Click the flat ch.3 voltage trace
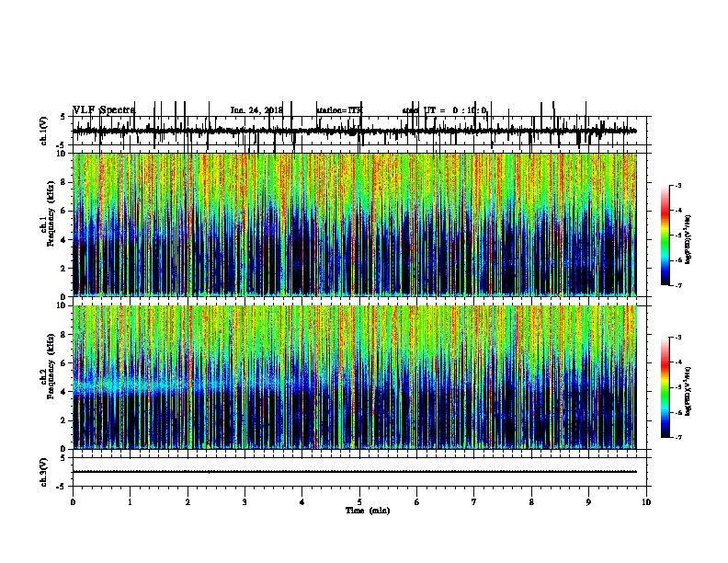This screenshot has height=563, width=728. [x=355, y=472]
